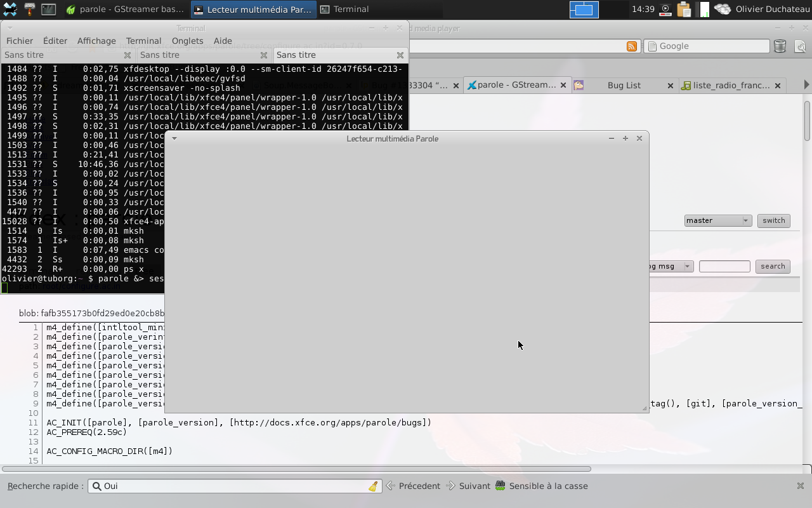Open the clipboard manager panel icon

tap(684, 10)
